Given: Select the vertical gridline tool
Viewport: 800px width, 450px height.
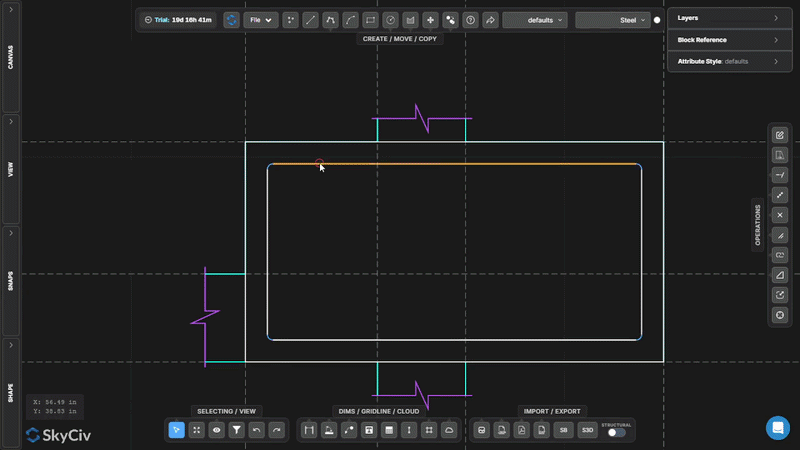Looking at the screenshot, I should (x=409, y=430).
